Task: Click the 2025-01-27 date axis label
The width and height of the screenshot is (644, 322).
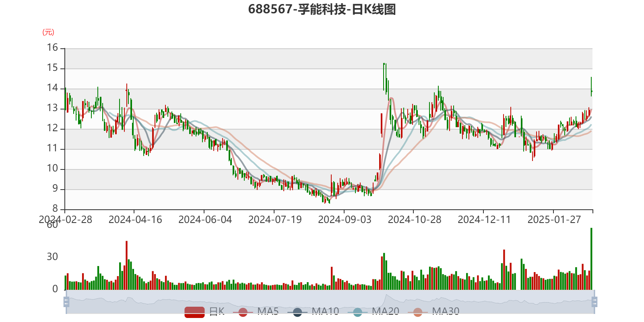Action: point(554,220)
